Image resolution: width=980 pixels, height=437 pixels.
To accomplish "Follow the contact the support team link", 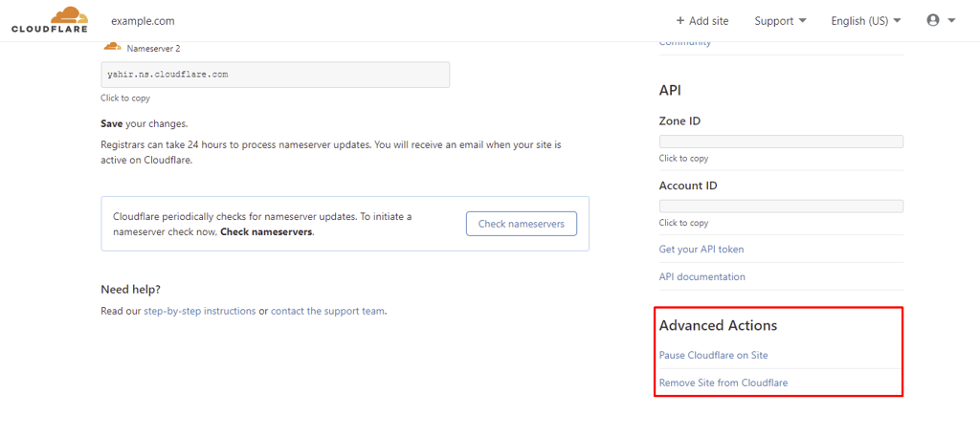I will coord(328,310).
